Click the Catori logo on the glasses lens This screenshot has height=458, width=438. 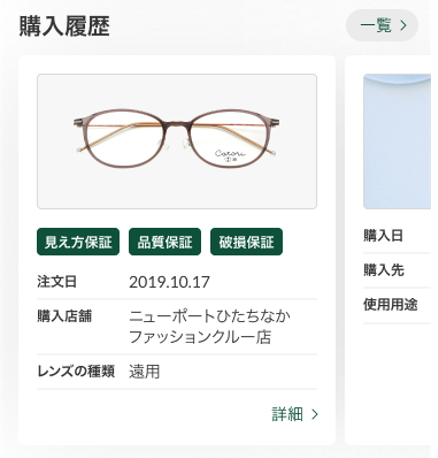(x=230, y=154)
